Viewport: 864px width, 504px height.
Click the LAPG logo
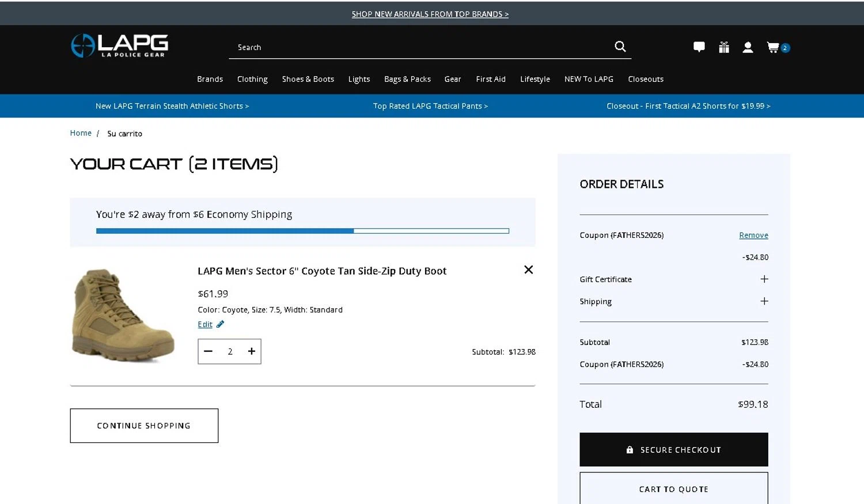[119, 46]
